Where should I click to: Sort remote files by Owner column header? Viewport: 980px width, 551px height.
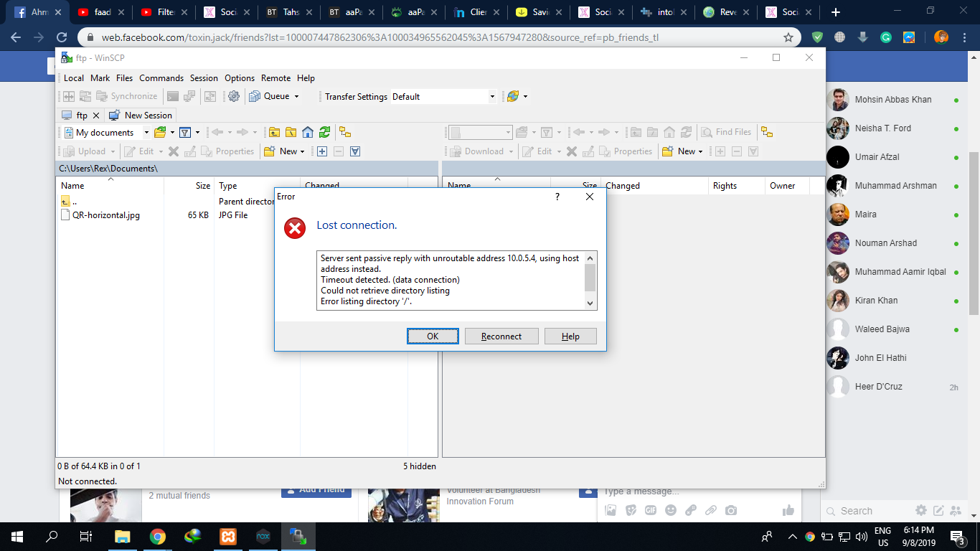(x=787, y=186)
